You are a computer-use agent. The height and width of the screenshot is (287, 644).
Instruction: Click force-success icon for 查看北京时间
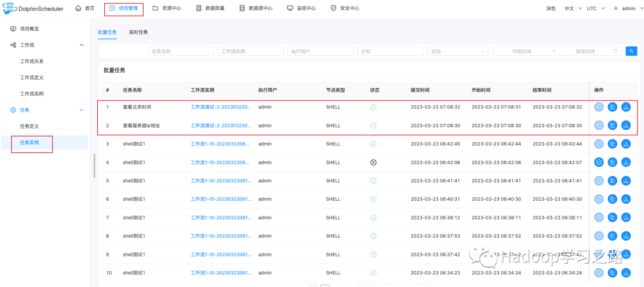click(x=599, y=107)
